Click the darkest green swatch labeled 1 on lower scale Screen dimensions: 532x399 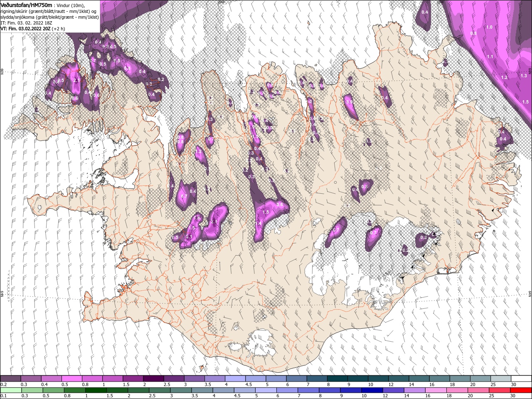(97, 390)
